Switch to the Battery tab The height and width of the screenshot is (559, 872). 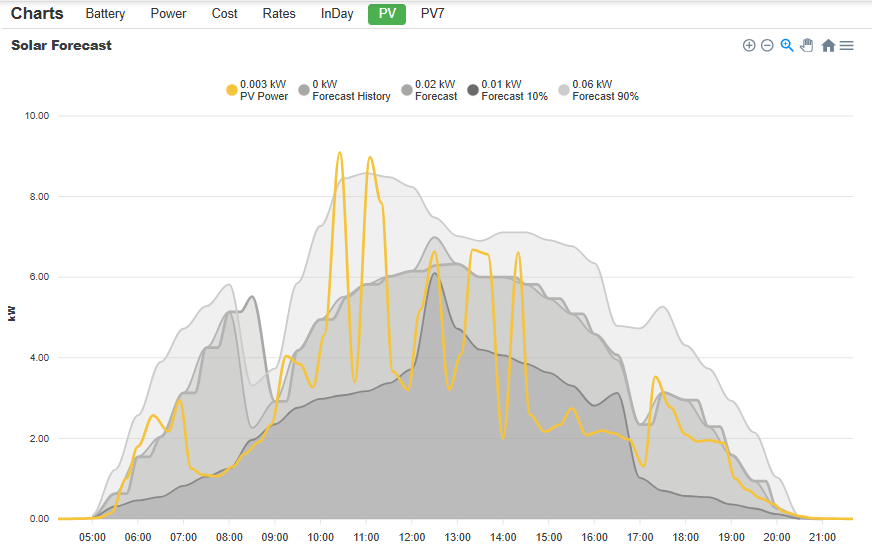pos(105,14)
